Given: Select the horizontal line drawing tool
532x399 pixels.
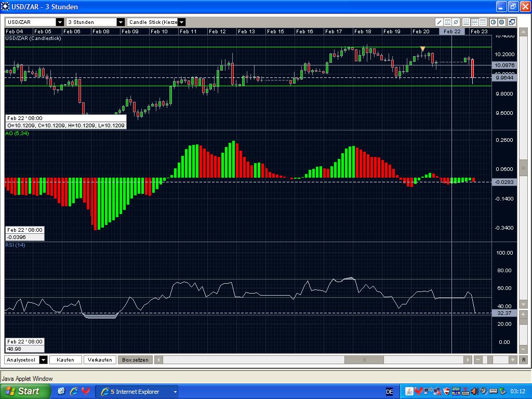Looking at the screenshot, I should 448,22.
